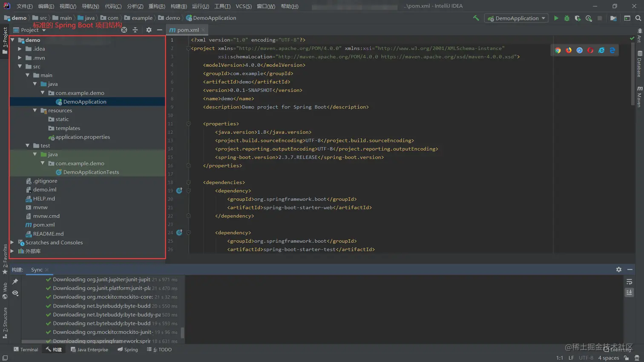Click the gutter bean icon on line 24
Viewport: 644px width, 362px height.
tap(179, 232)
